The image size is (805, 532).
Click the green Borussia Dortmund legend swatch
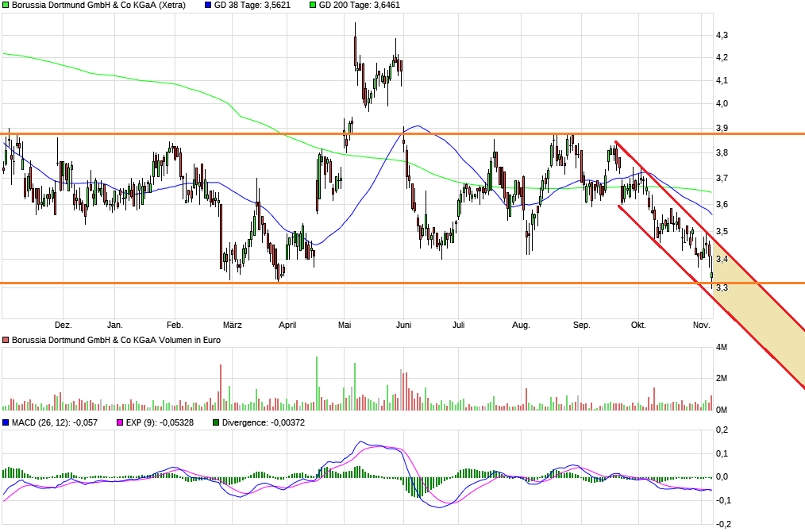6,5
